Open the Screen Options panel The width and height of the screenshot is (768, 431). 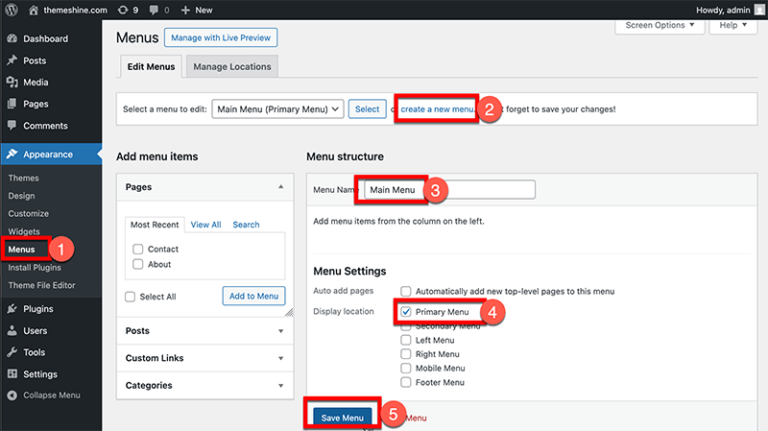pyautogui.click(x=658, y=25)
